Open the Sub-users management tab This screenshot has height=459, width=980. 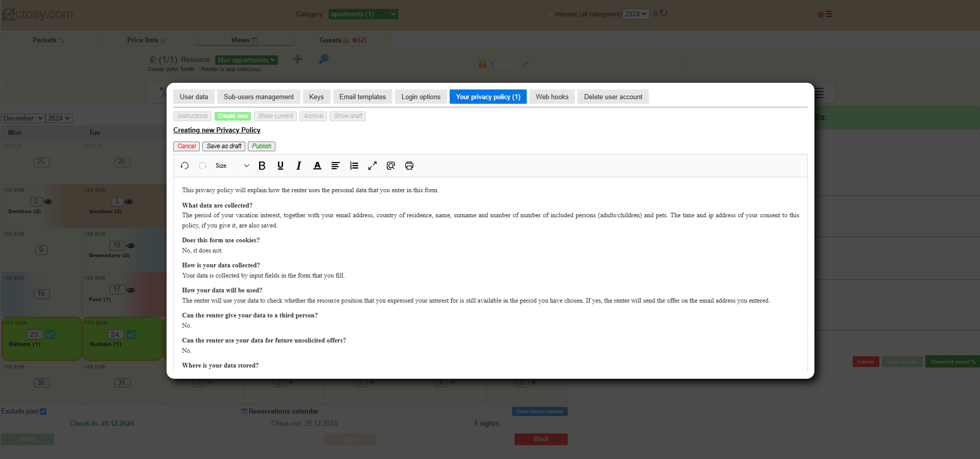coord(259,97)
